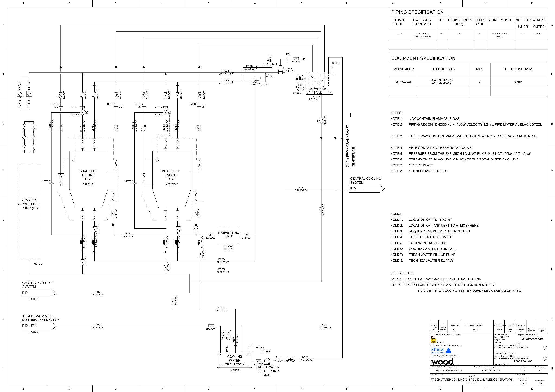
Task: Click NOTE 1 text MAY CONTAIN FLAMMABLE GAS
Action: click(x=434, y=119)
